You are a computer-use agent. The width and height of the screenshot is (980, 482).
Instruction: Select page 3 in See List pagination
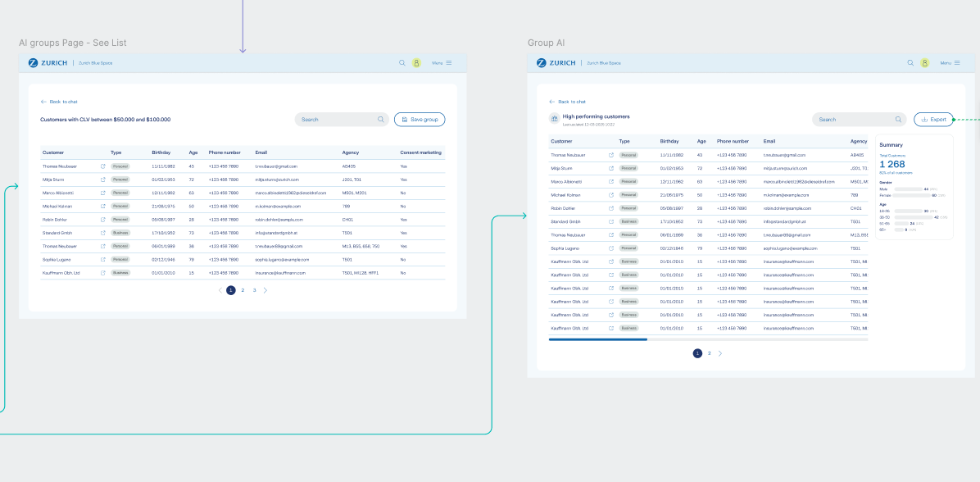[x=254, y=290]
